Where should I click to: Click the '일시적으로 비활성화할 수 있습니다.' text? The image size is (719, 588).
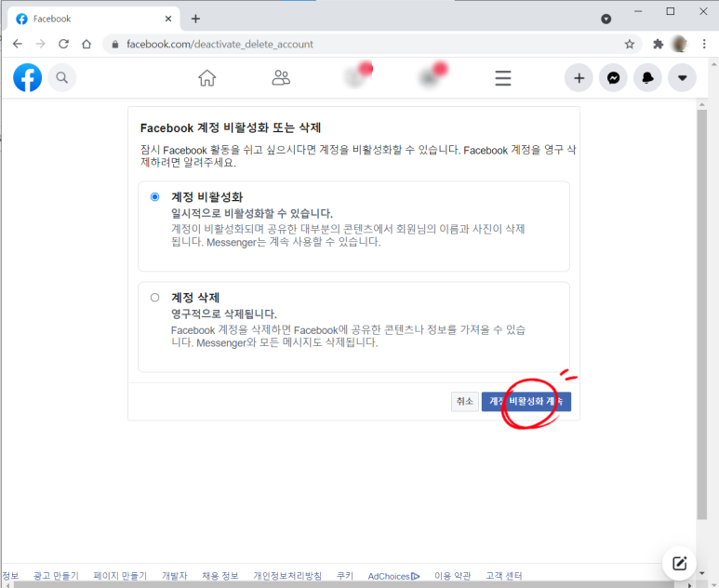pyautogui.click(x=252, y=213)
